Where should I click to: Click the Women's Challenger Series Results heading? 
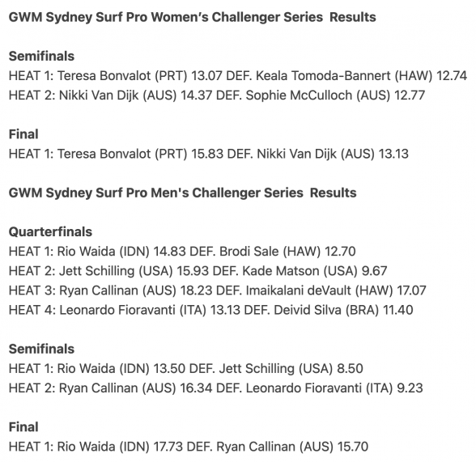192,17
